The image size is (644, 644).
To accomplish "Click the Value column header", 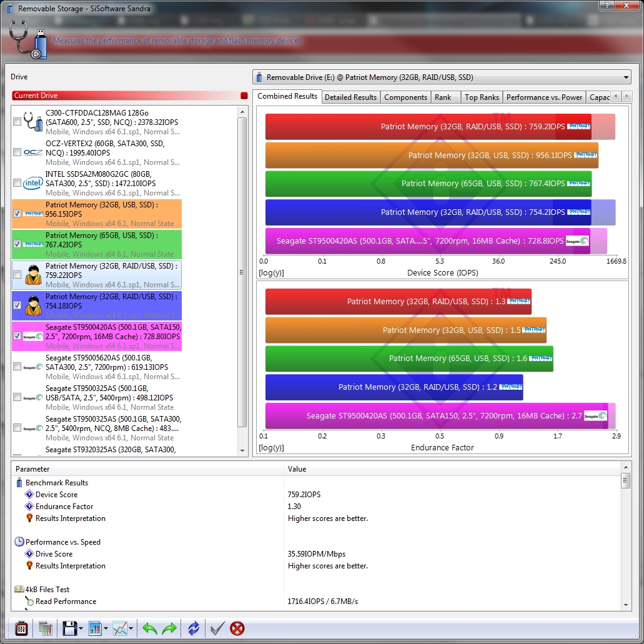I will [452, 469].
